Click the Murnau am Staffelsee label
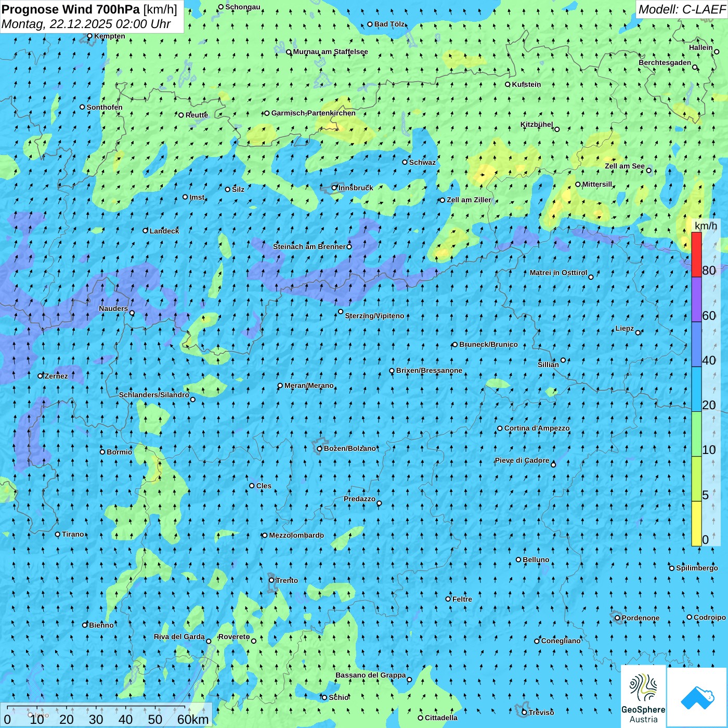The height and width of the screenshot is (728, 728). point(331,51)
